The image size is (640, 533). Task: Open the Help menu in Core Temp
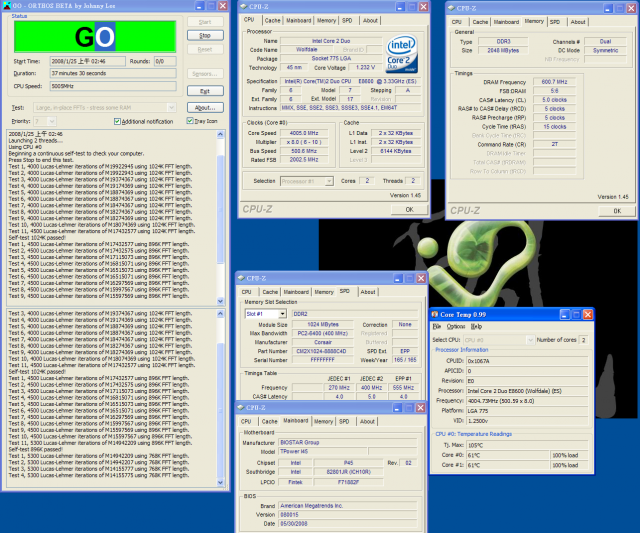tap(476, 326)
